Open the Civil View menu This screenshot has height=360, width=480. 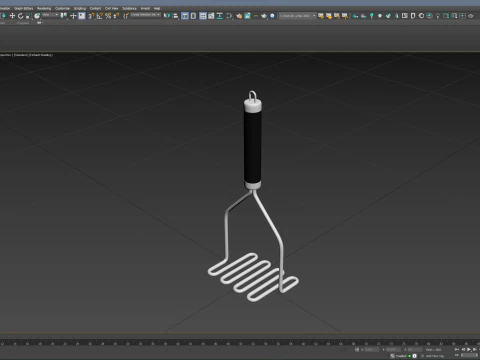[112, 8]
